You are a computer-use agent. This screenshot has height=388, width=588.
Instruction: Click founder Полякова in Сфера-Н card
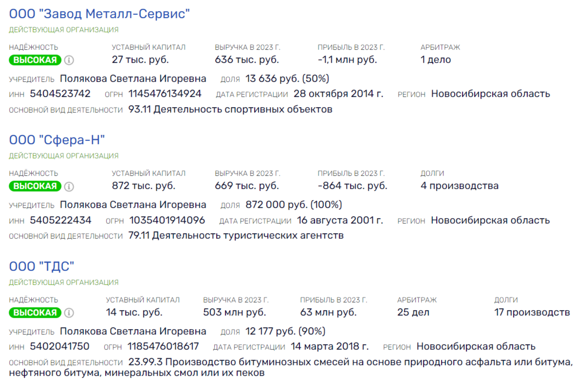(133, 205)
